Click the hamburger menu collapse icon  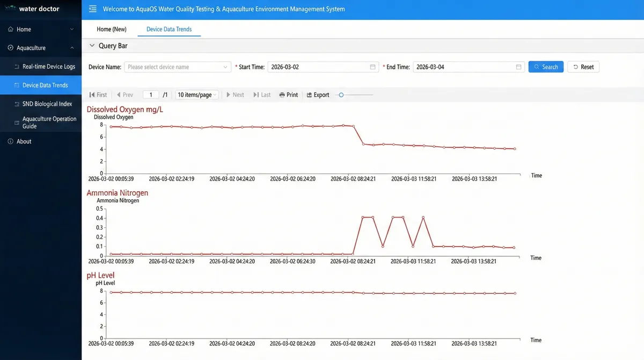click(x=93, y=9)
